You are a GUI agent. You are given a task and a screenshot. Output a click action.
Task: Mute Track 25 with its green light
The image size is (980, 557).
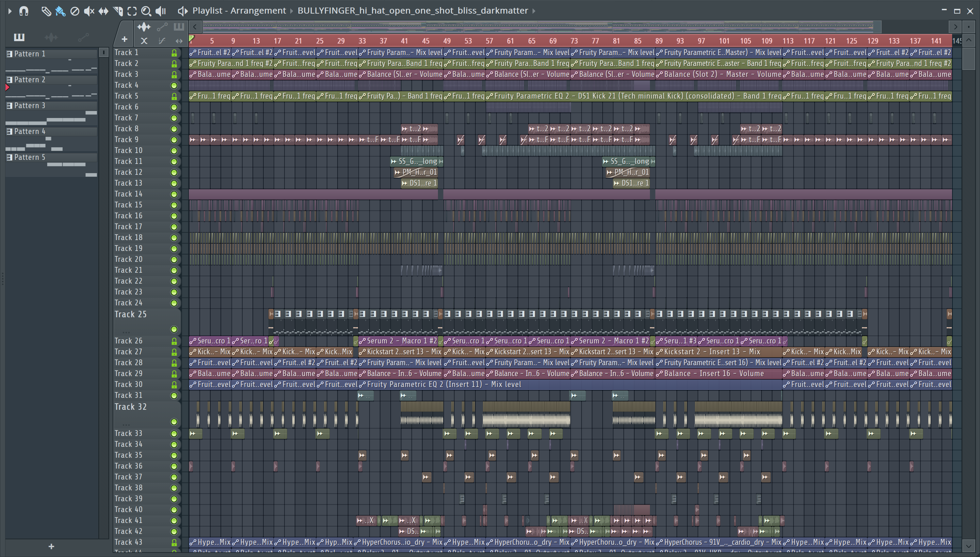(x=174, y=330)
